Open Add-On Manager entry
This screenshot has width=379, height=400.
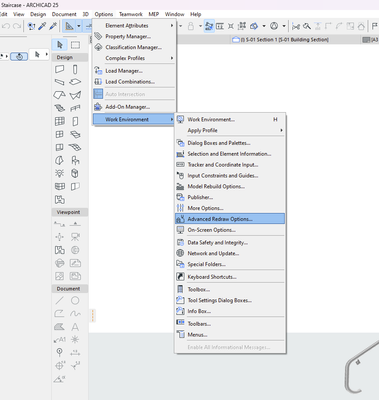134,107
